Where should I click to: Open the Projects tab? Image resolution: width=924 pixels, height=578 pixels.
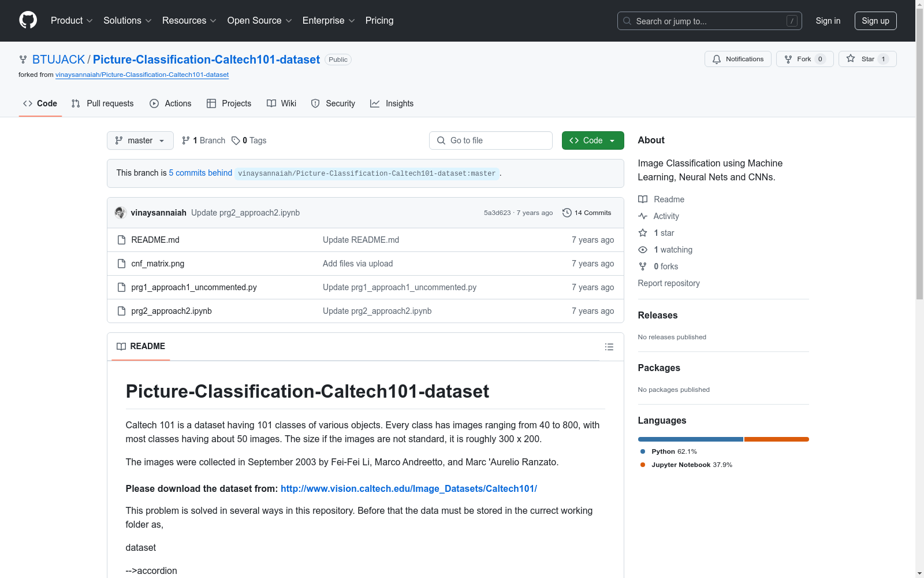point(229,103)
